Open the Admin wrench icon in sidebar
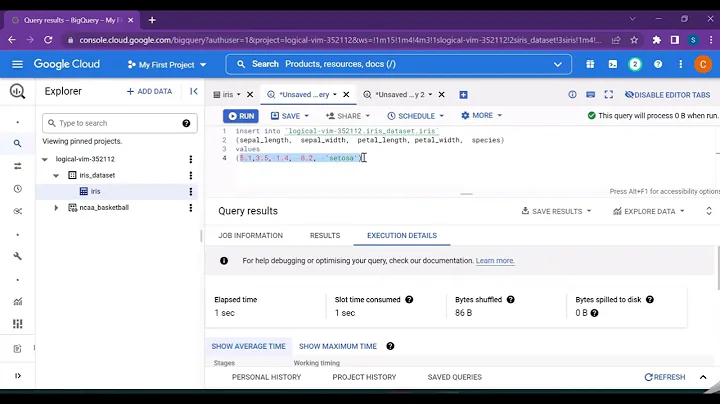This screenshot has height=404, width=720. (17, 256)
